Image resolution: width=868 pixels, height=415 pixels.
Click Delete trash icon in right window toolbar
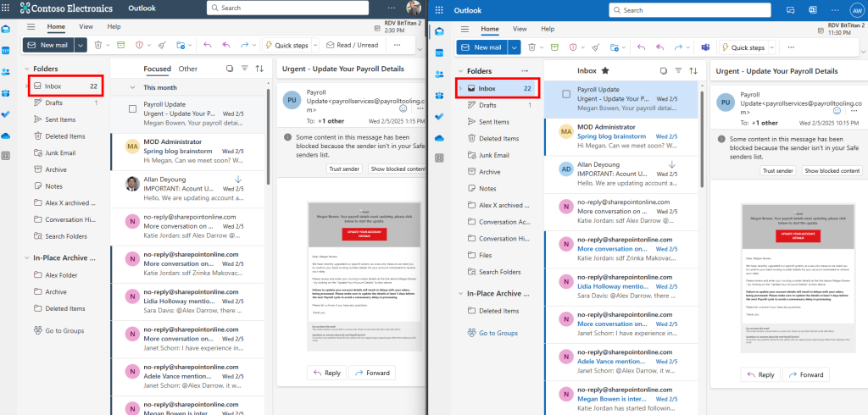[x=532, y=47]
